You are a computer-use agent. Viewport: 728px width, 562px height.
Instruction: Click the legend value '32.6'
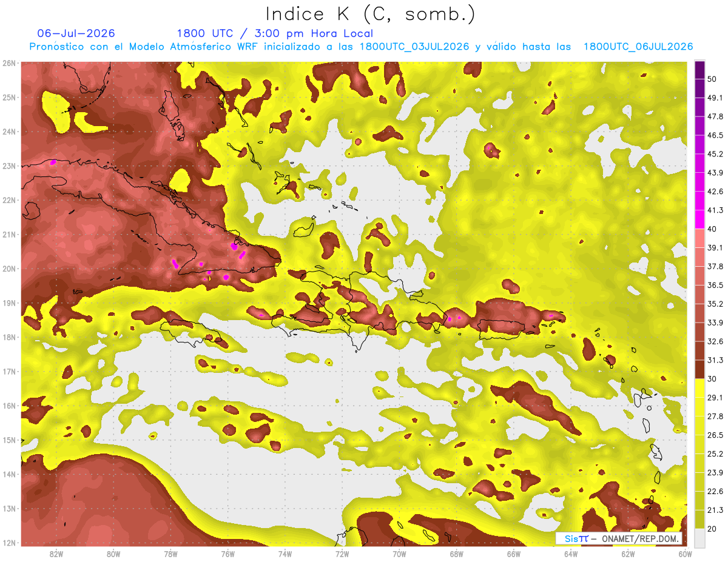click(715, 341)
